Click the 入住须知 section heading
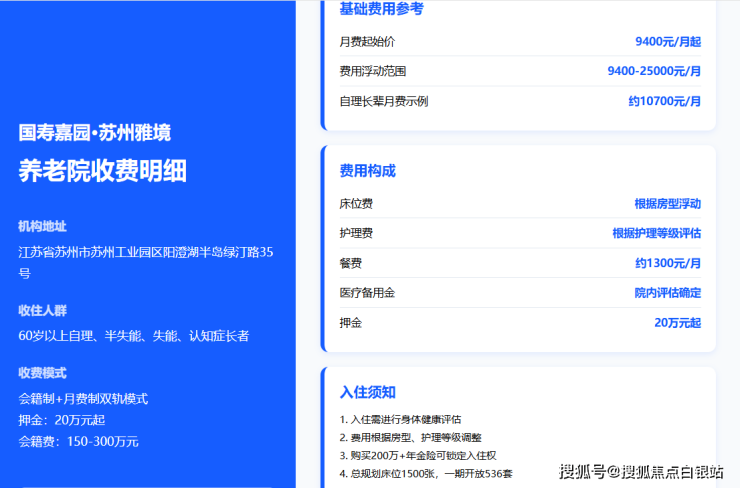 (x=368, y=393)
